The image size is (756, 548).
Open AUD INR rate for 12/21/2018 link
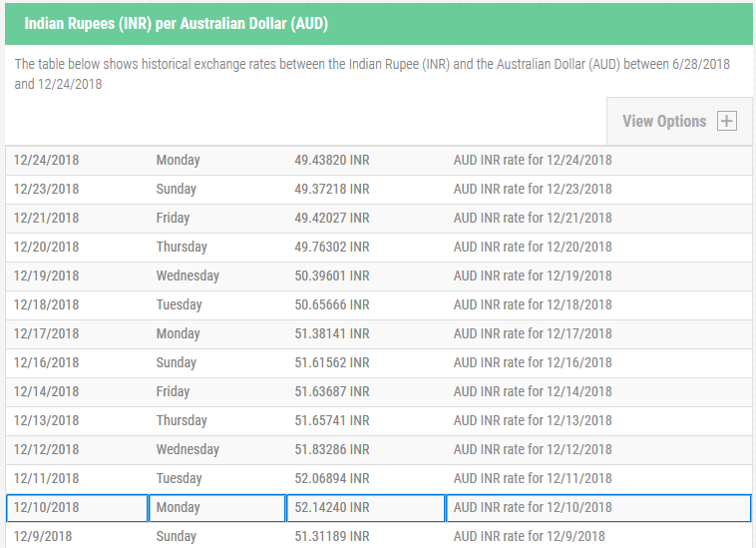533,218
